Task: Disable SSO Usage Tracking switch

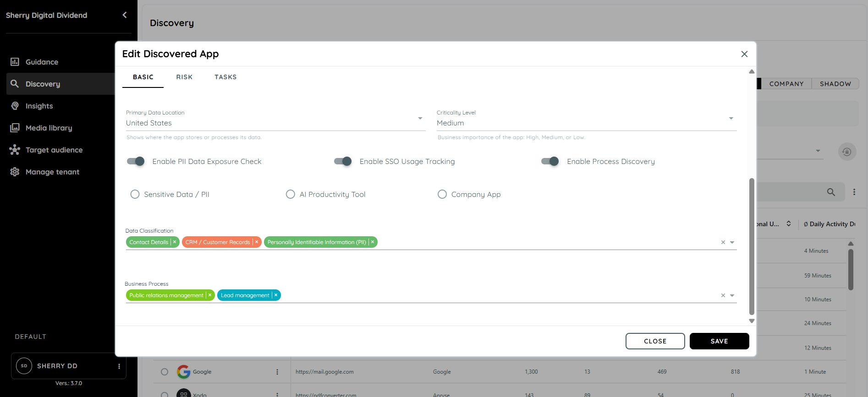Action: tap(343, 161)
